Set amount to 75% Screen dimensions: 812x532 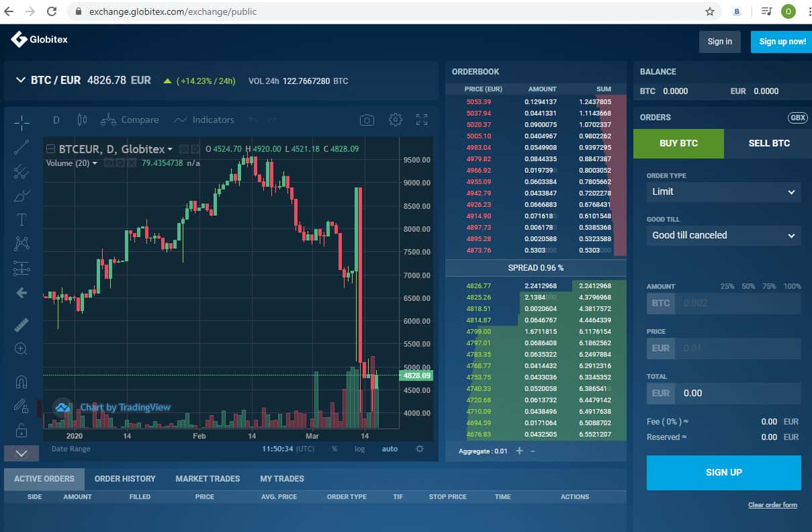pos(770,286)
